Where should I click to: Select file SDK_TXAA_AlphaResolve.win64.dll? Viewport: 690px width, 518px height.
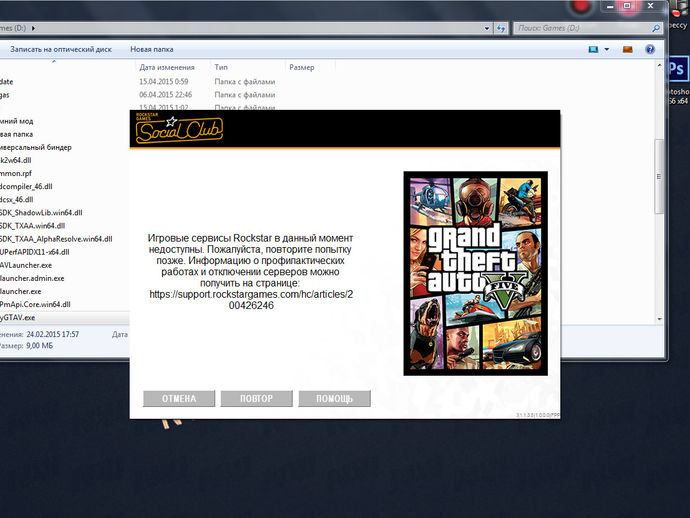pos(56,239)
